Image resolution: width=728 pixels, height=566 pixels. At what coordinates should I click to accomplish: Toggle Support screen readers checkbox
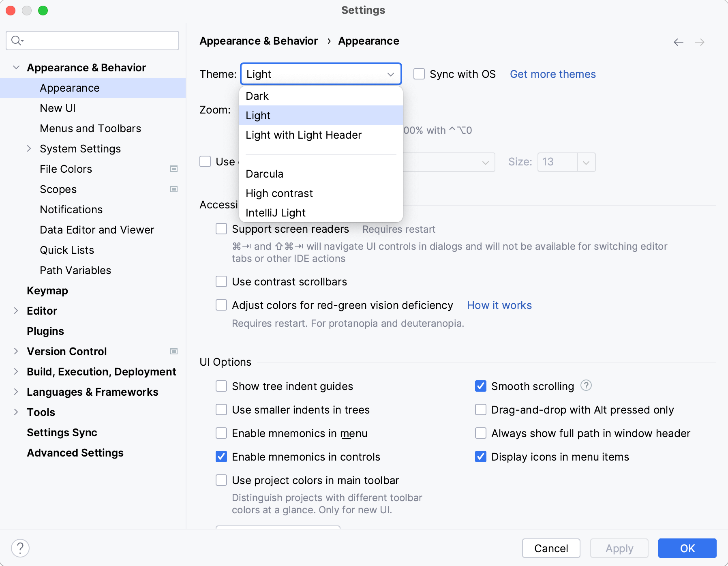[221, 229]
